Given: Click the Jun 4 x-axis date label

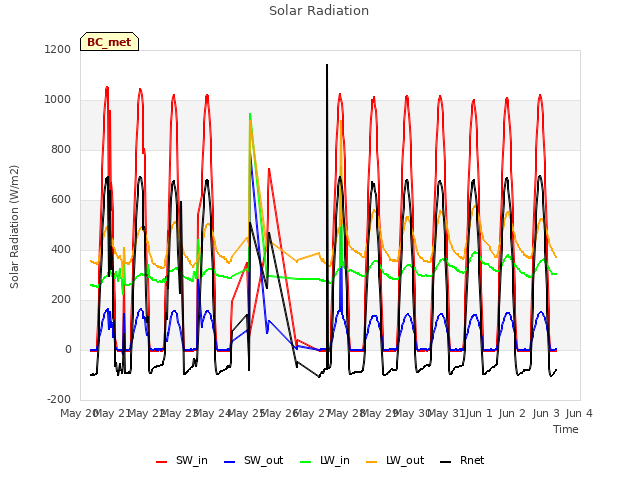Looking at the screenshot, I should click(579, 413).
